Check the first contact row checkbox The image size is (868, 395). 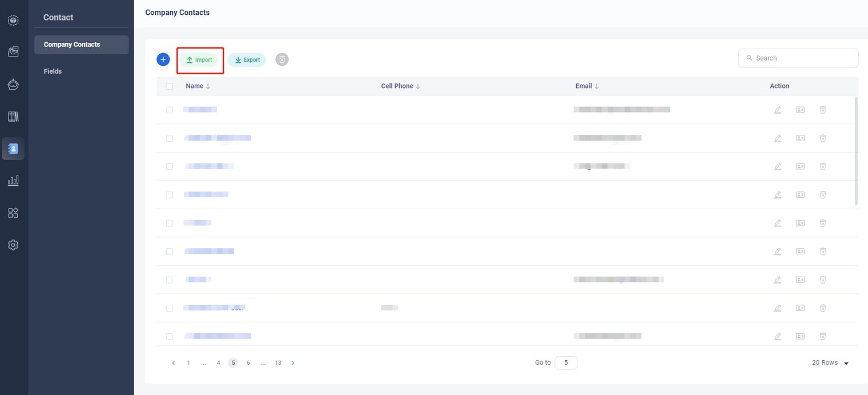click(169, 110)
